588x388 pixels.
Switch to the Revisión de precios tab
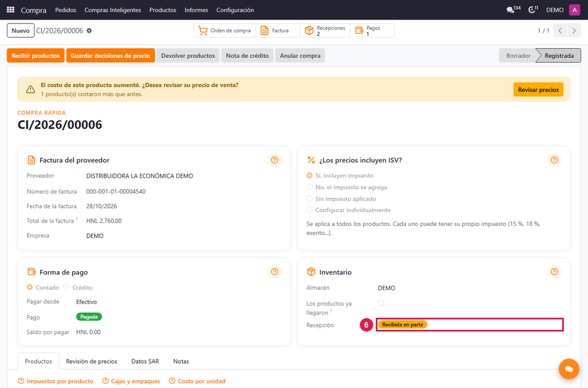(x=91, y=362)
